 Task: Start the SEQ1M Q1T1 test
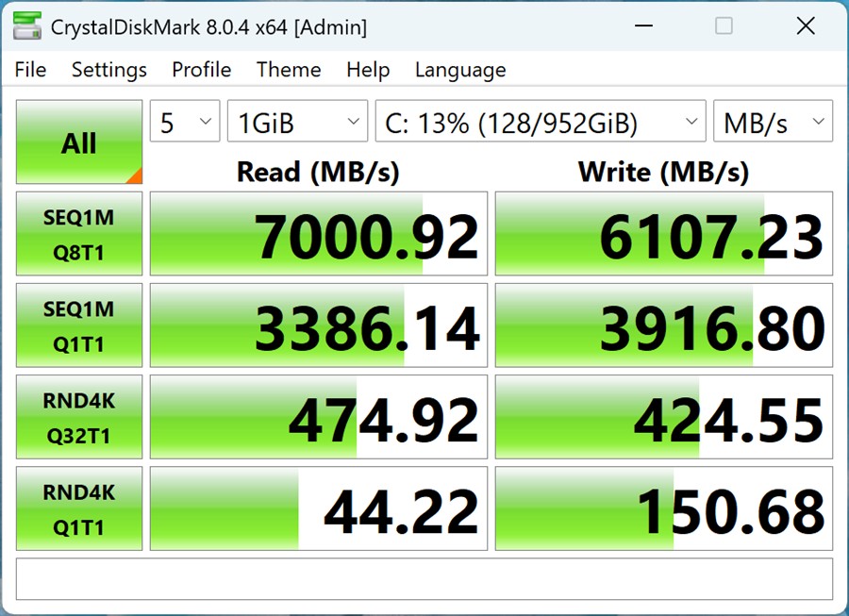coord(79,325)
